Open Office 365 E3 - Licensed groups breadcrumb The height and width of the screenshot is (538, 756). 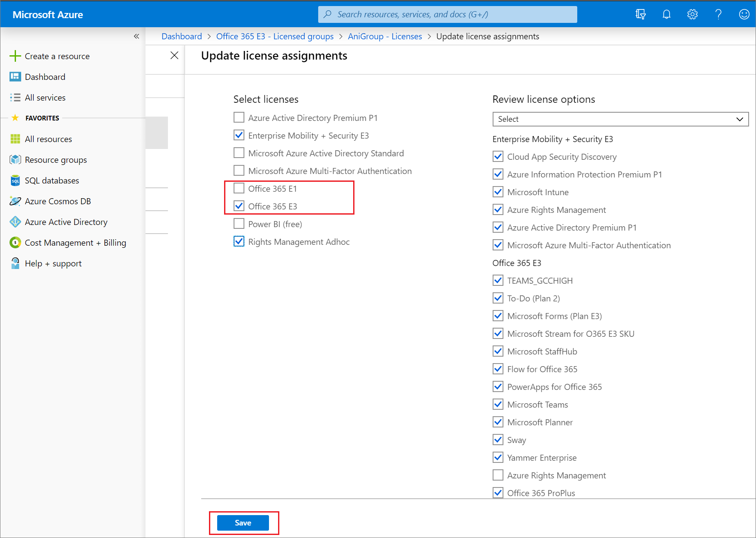tap(275, 36)
